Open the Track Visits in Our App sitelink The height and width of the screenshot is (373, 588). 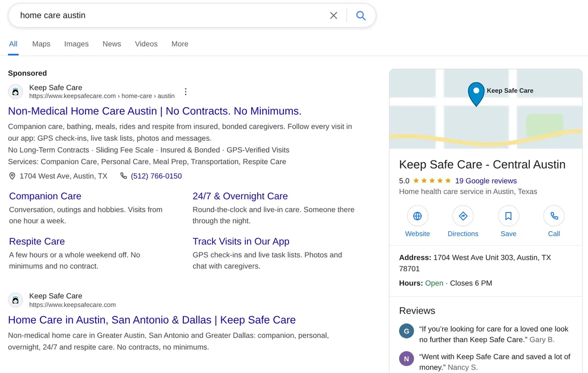[241, 241]
